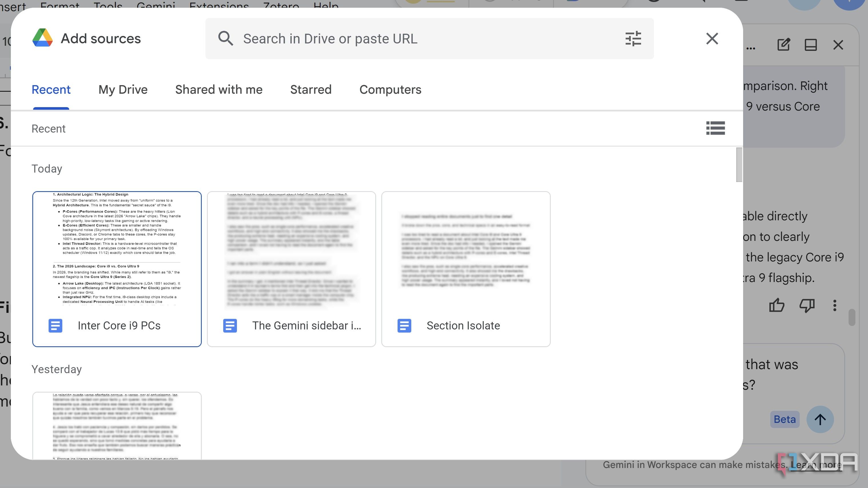Image resolution: width=868 pixels, height=488 pixels.
Task: Click the dialog's vertical scrollbar thumb
Action: (739, 165)
